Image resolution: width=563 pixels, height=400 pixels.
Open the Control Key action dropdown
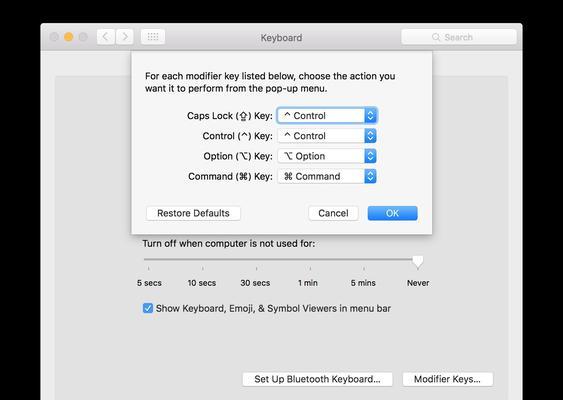327,136
